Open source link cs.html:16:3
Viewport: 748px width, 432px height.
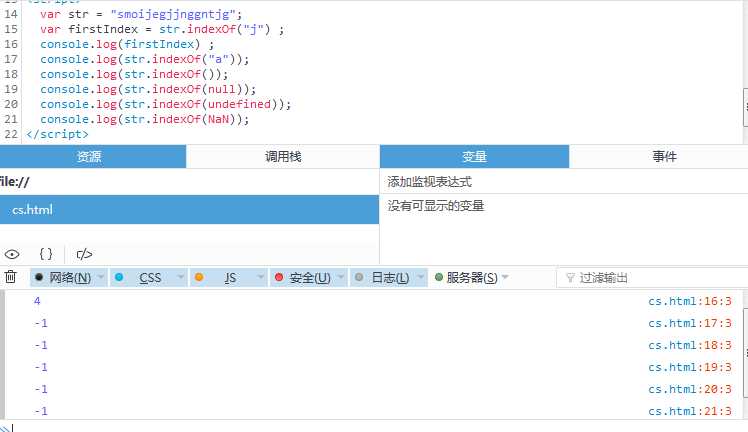pyautogui.click(x=690, y=301)
